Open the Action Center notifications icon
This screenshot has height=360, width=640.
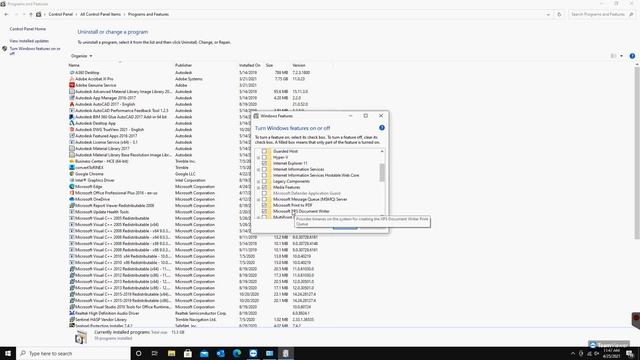tap(630, 353)
